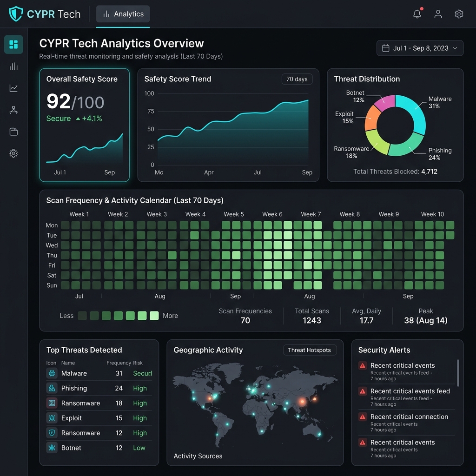Click the Ransomware 18% label

click(351, 152)
